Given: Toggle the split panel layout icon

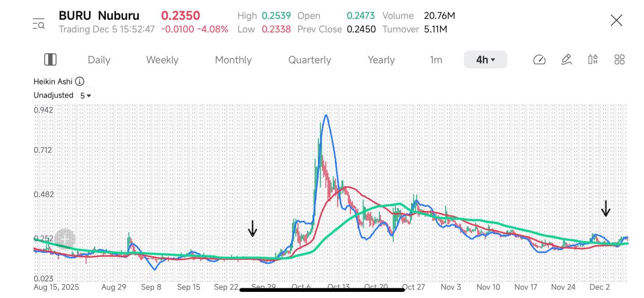Looking at the screenshot, I should [x=50, y=60].
